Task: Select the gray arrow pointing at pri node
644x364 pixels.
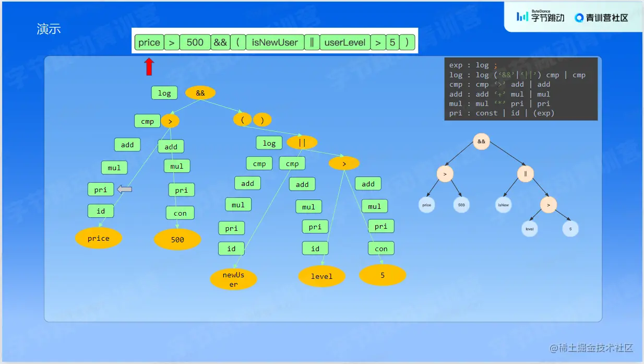Action: coord(124,189)
